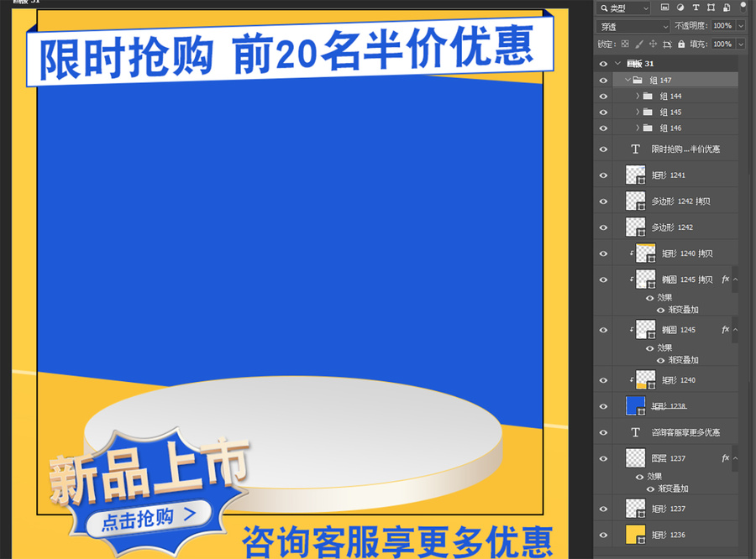The image size is (756, 559).
Task: Lock transparent pixels icon
Action: point(625,44)
